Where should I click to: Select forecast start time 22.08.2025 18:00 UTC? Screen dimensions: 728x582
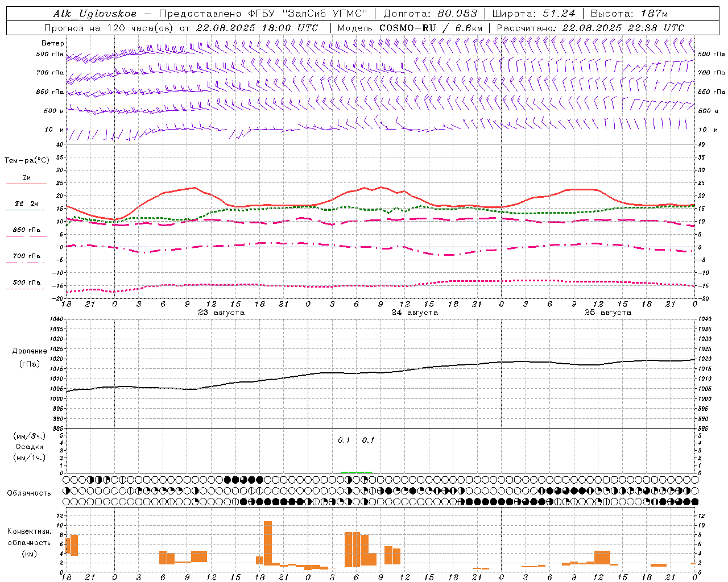pos(257,28)
